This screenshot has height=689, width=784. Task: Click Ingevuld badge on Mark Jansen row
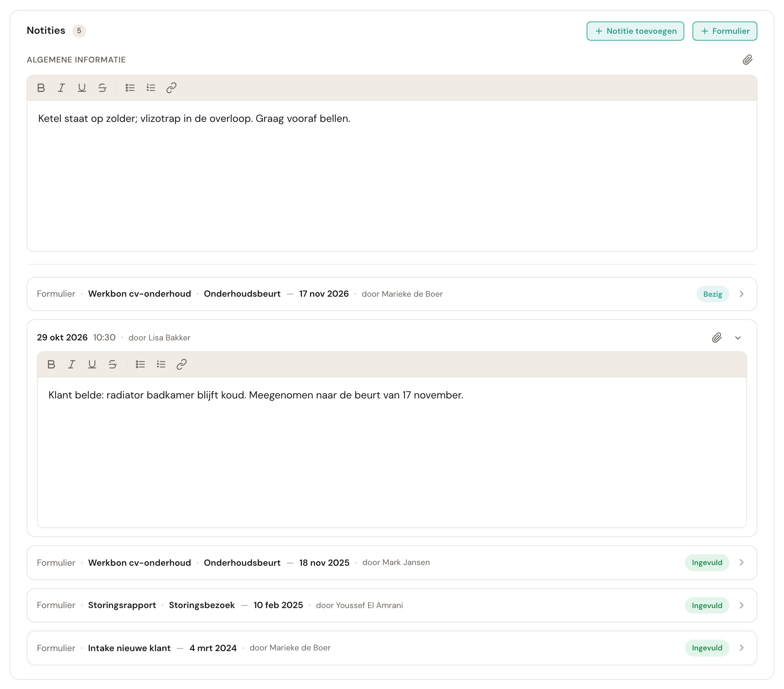pyautogui.click(x=707, y=562)
